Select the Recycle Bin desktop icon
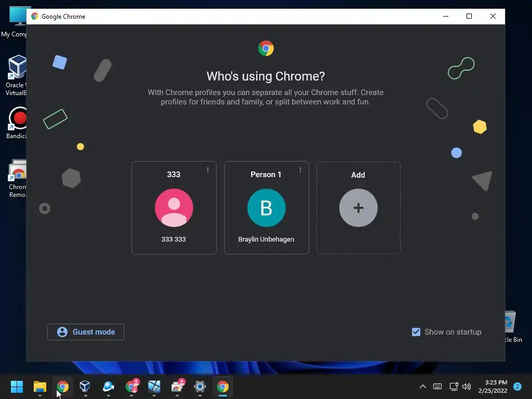 tap(514, 327)
